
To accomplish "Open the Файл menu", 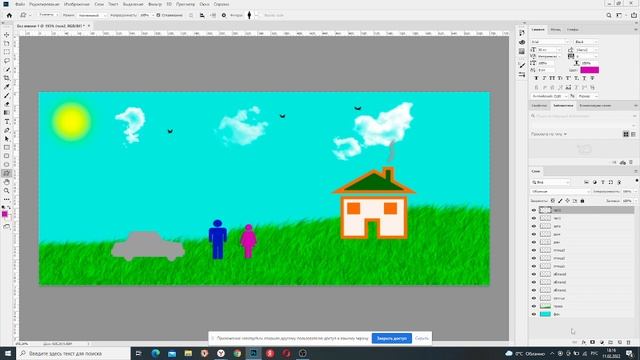I will click(20, 4).
